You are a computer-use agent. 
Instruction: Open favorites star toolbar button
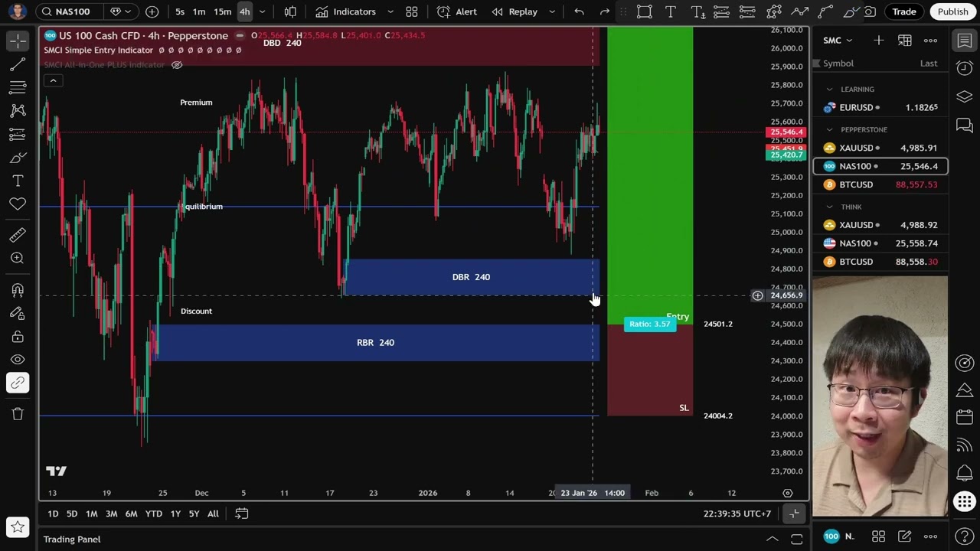[18, 527]
